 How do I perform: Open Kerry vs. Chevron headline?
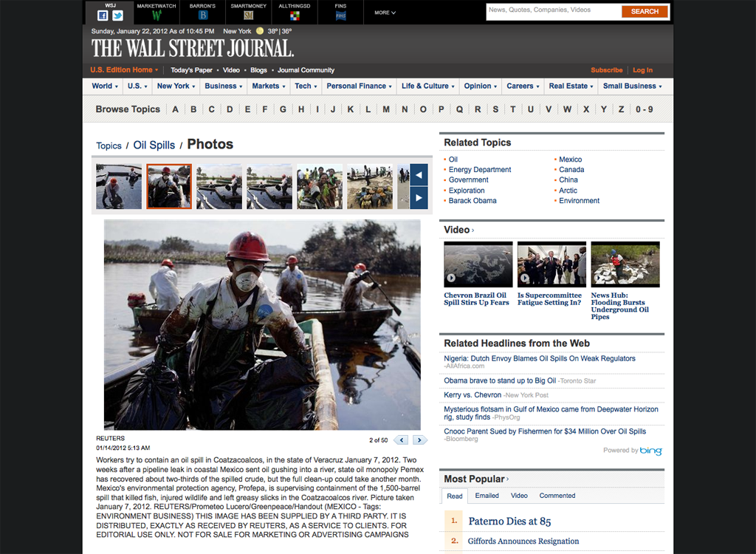coord(472,395)
